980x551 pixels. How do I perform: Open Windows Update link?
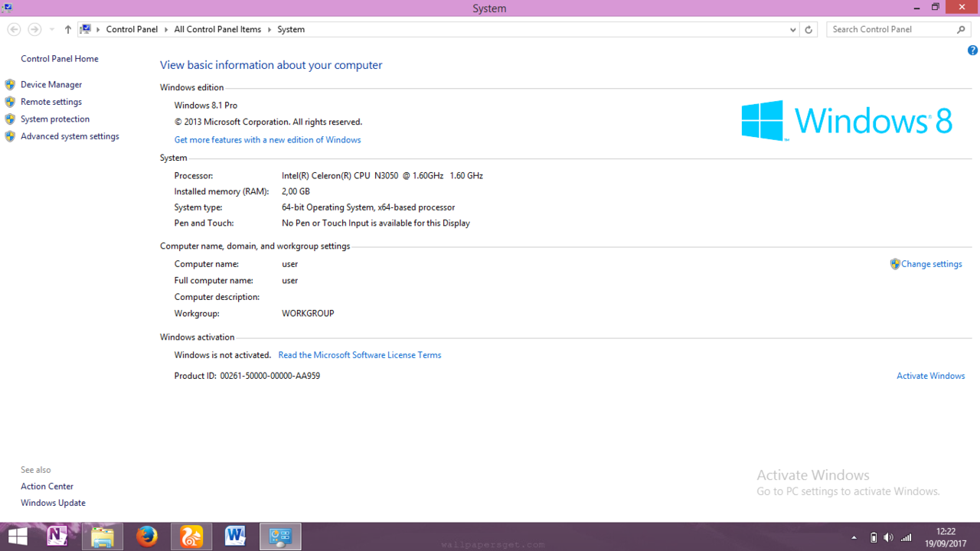[x=54, y=504]
